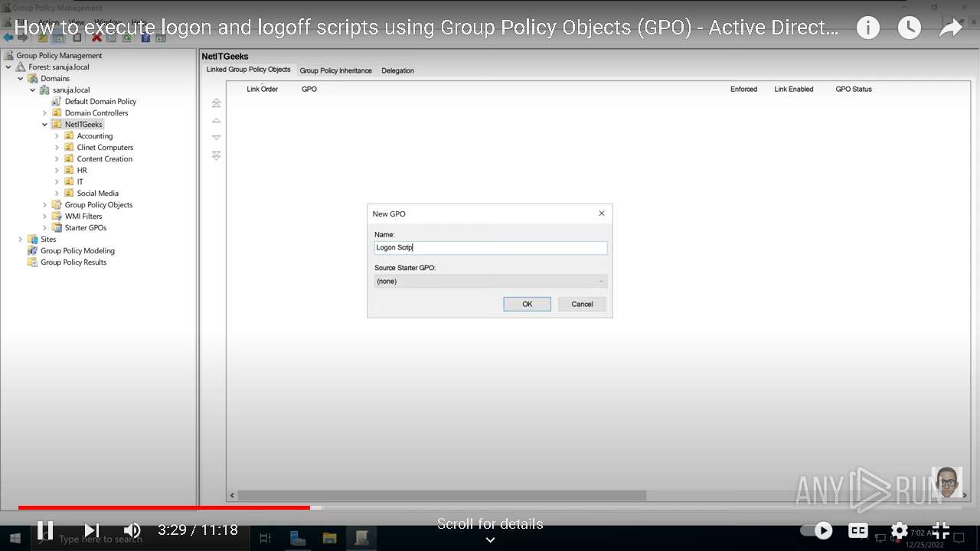Click move link down arrow
980x551 pixels.
pos(217,138)
